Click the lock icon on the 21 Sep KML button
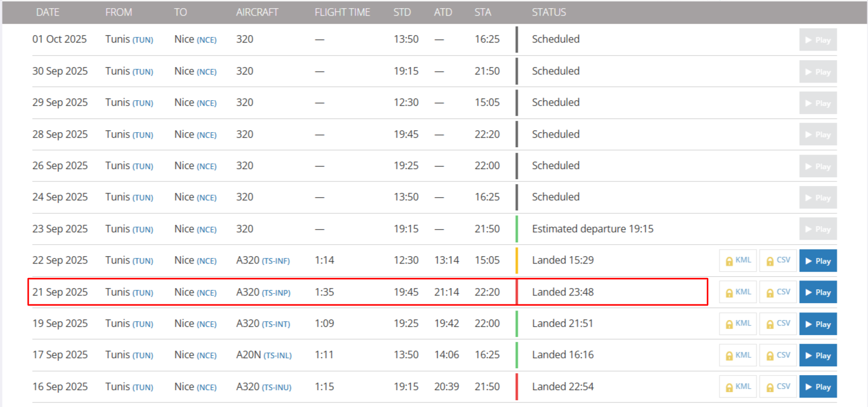868x407 pixels. pyautogui.click(x=728, y=292)
